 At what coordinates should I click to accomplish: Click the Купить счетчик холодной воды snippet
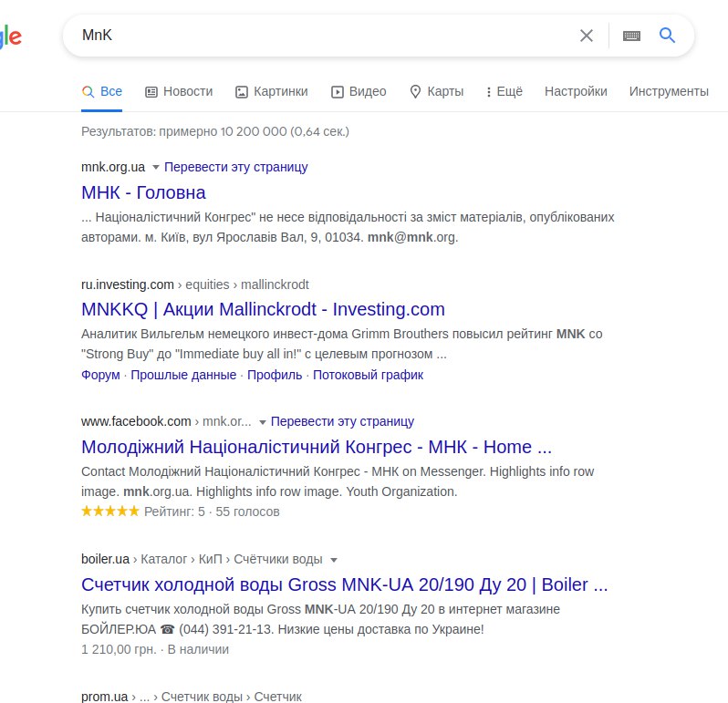pos(320,619)
